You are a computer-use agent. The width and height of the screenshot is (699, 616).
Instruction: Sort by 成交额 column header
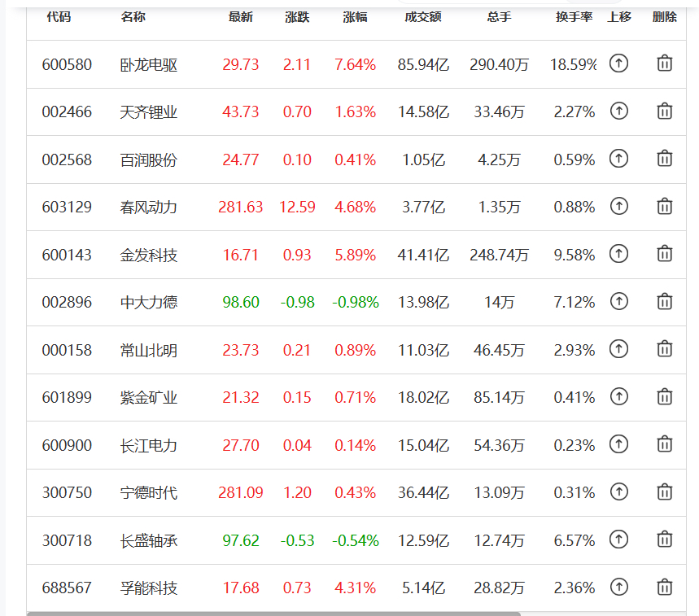[x=422, y=17]
